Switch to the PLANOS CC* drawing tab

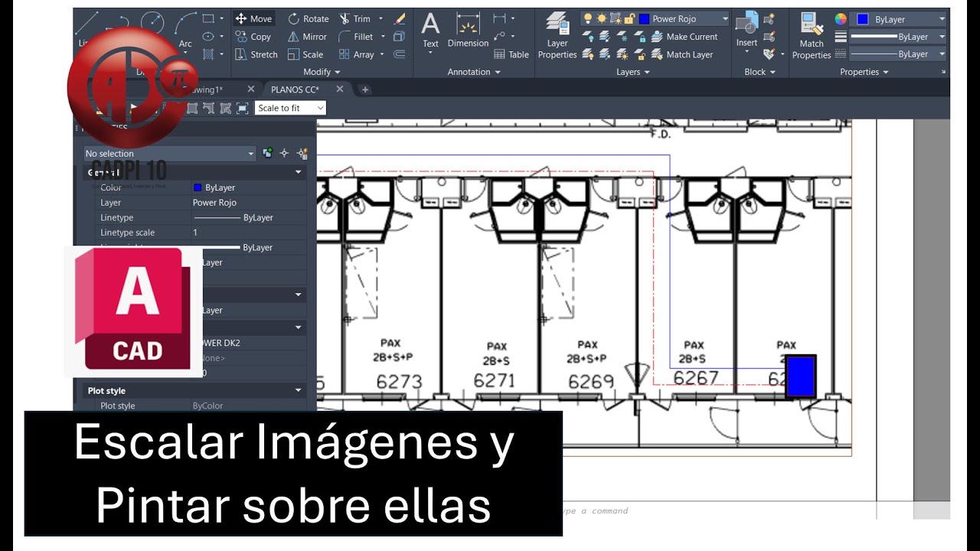click(295, 90)
